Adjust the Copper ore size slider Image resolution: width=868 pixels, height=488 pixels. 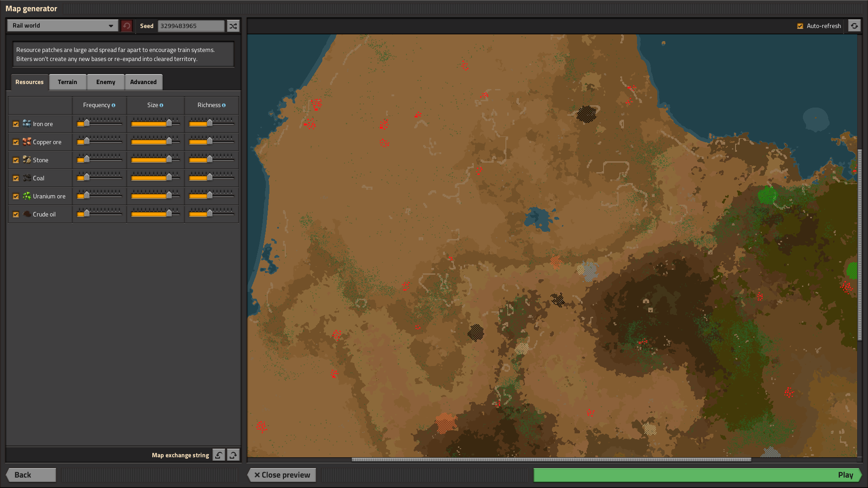pos(156,141)
